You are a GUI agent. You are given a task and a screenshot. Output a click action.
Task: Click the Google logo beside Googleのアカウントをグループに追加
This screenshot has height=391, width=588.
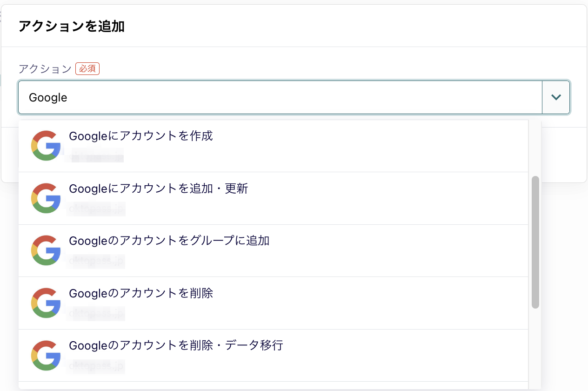[x=46, y=250]
